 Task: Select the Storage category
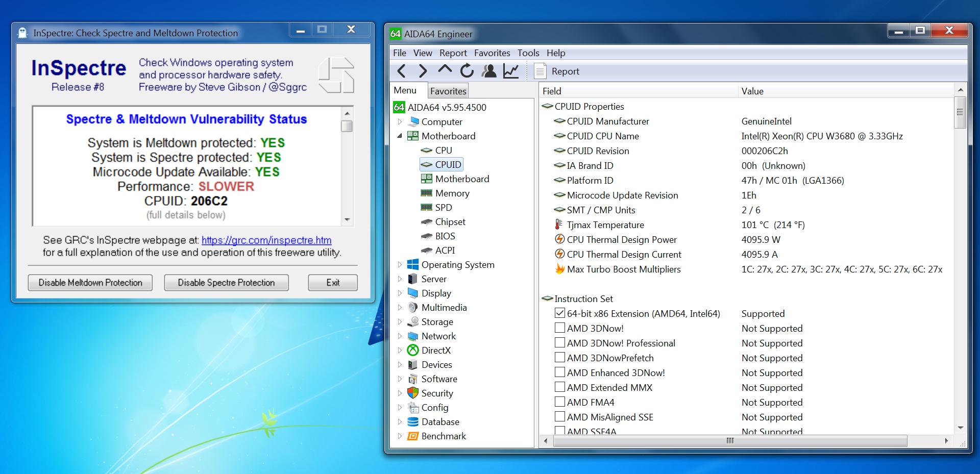430,321
